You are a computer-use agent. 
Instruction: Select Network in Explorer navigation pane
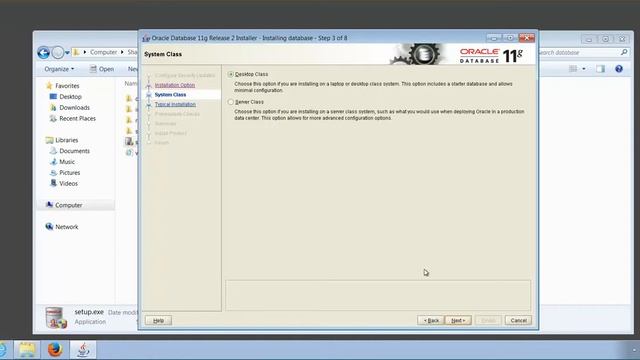pos(67,227)
